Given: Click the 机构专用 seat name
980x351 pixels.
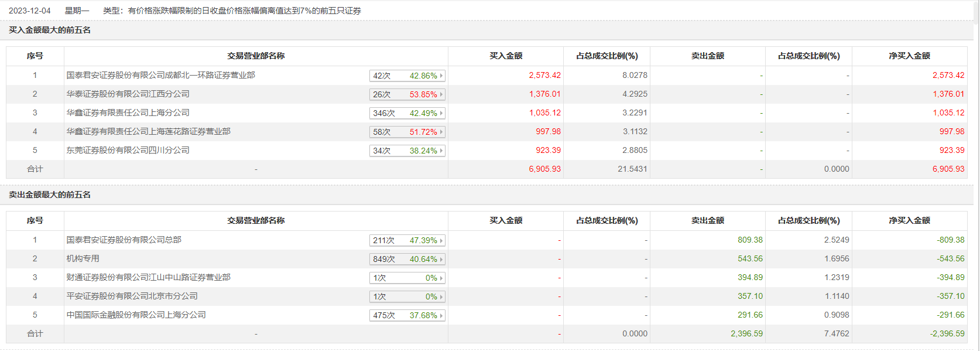Looking at the screenshot, I should [83, 258].
